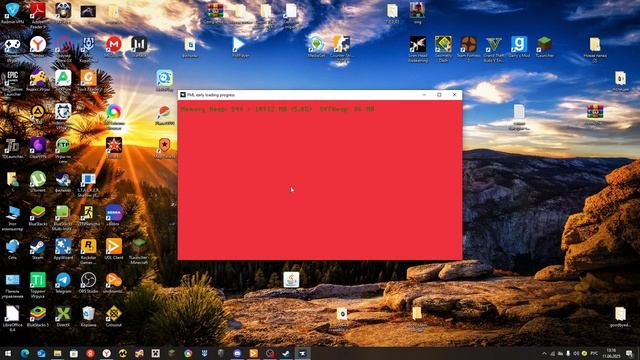Open the Adobe Reader desktop shortcut

(x=38, y=15)
